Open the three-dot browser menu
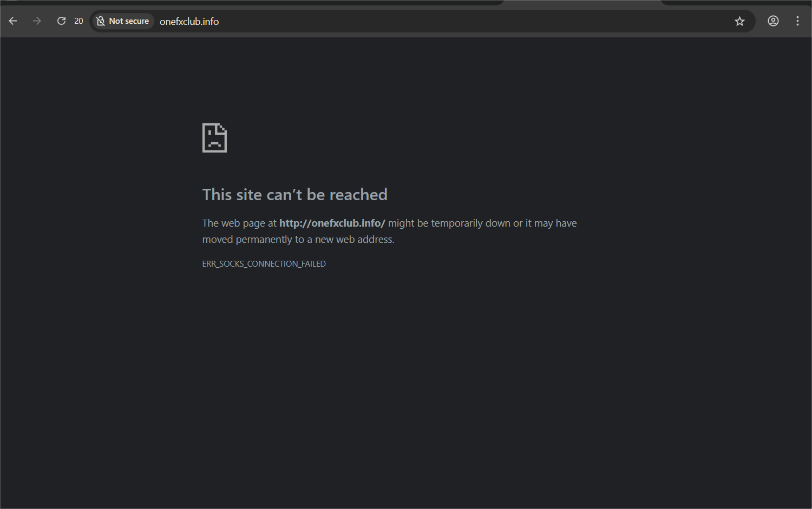The height and width of the screenshot is (509, 812). point(797,21)
